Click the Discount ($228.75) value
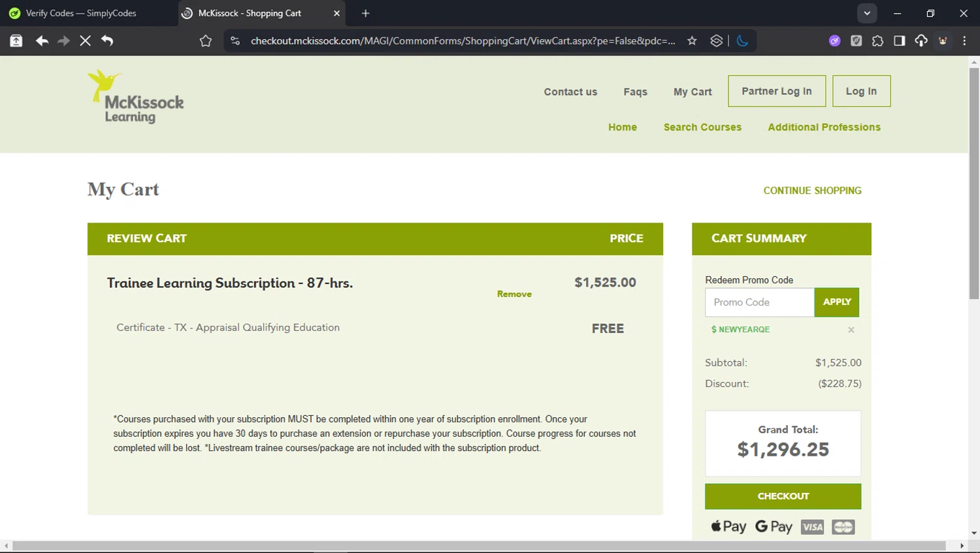980x553 pixels. coord(840,383)
